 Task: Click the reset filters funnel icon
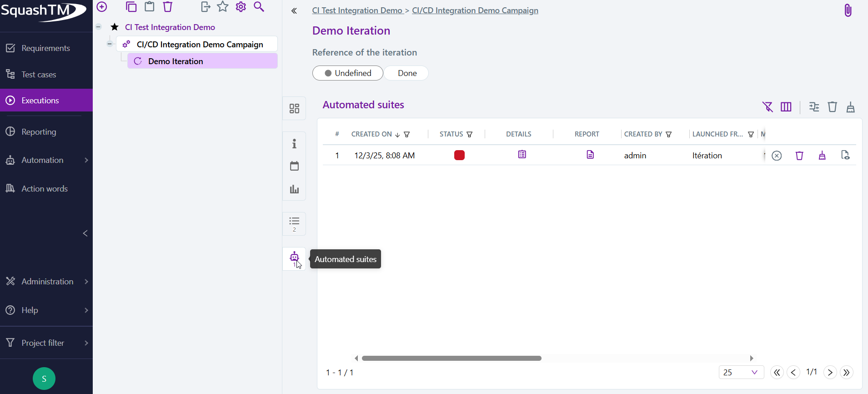tap(768, 107)
